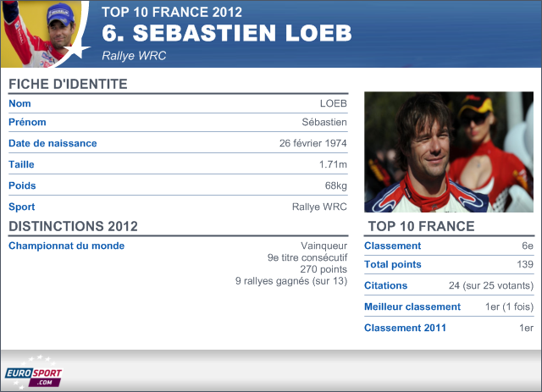Click the Classement 2011 label

coord(405,328)
